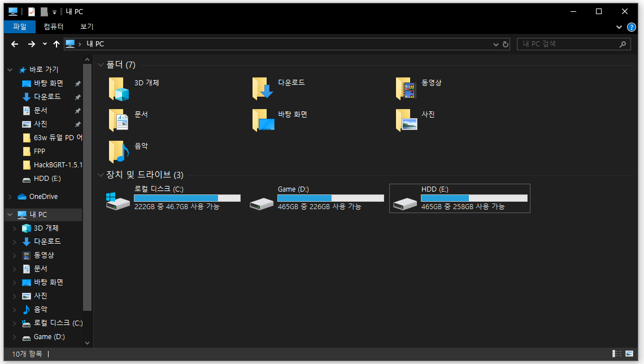Viewport: 644px width, 364px height.
Task: Open quick access toolbar customize dropdown
Action: pos(54,12)
